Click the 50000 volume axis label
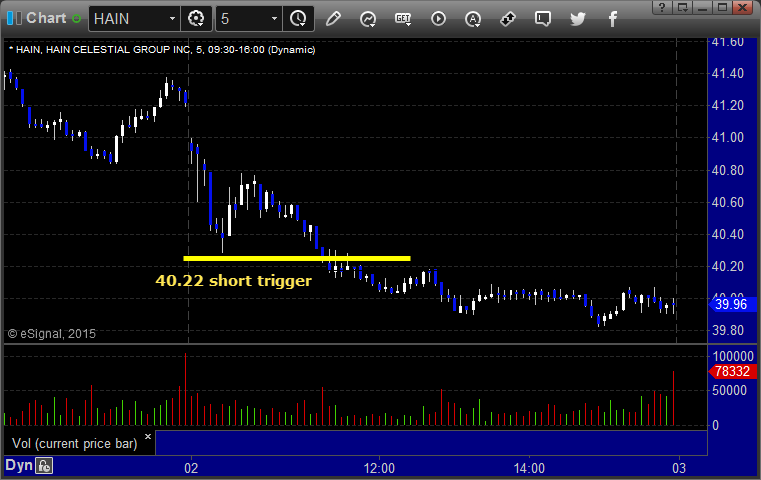Image resolution: width=761 pixels, height=480 pixels. pyautogui.click(x=729, y=390)
